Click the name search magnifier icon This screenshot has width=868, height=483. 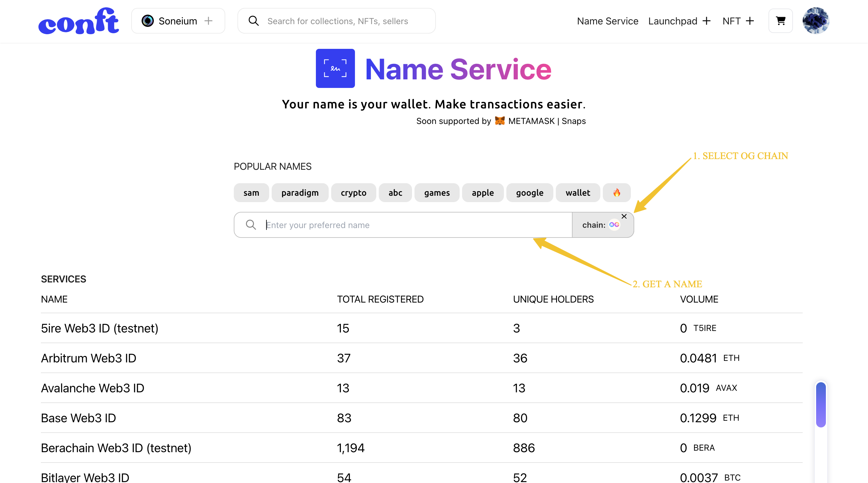coord(251,224)
